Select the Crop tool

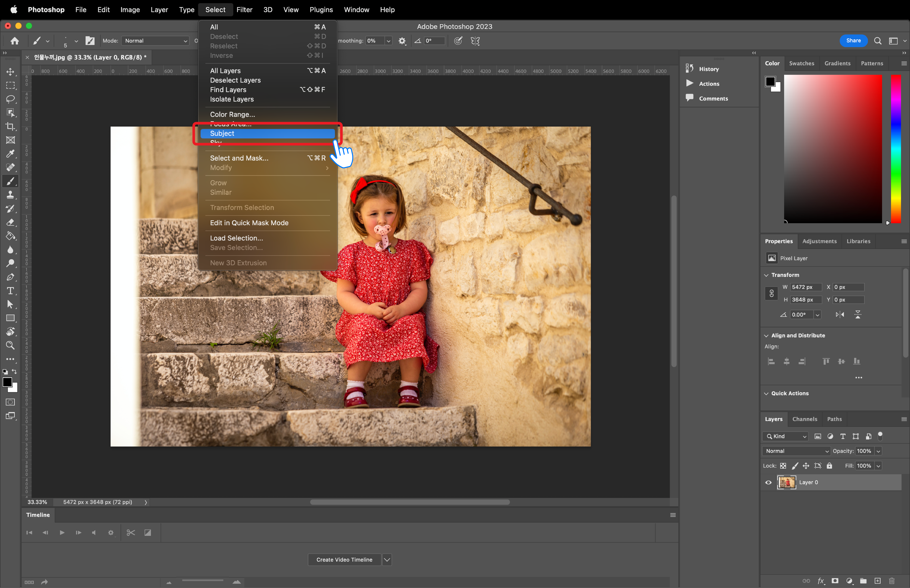pyautogui.click(x=10, y=126)
